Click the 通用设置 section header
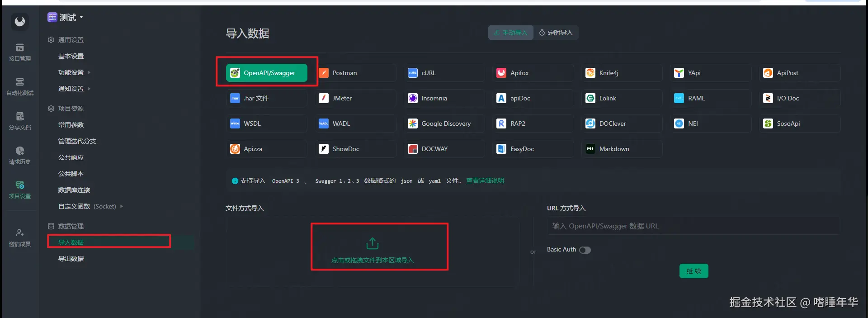868x318 pixels. pyautogui.click(x=66, y=40)
